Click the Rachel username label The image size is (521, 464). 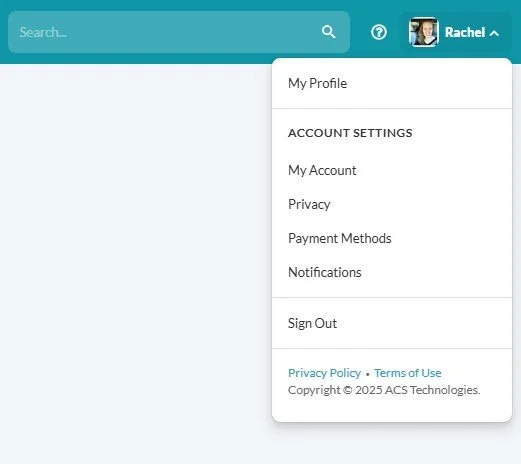tap(465, 32)
